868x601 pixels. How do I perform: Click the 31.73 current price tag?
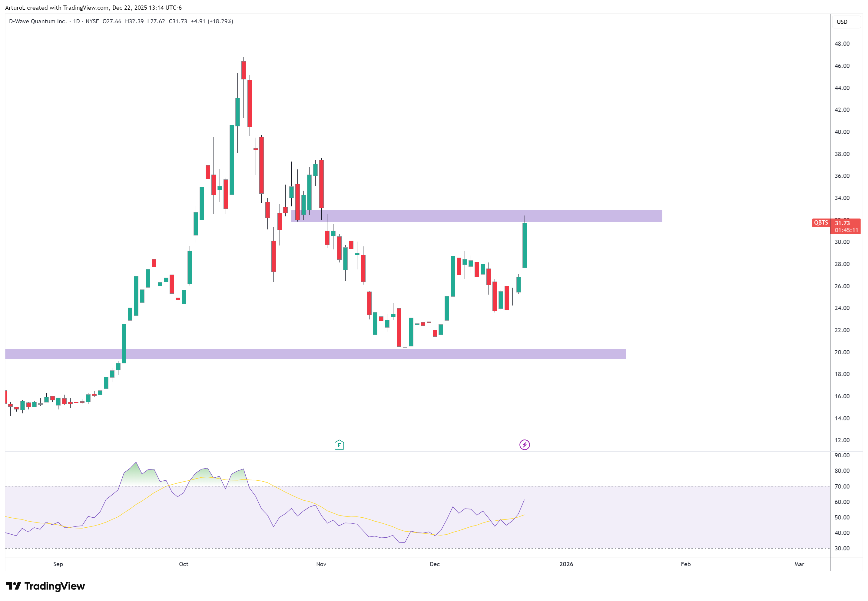click(845, 223)
